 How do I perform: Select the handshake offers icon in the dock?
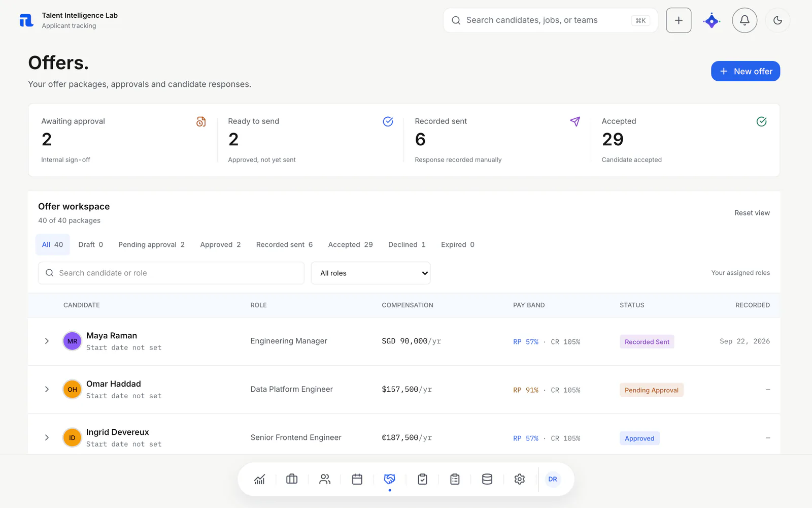point(390,479)
